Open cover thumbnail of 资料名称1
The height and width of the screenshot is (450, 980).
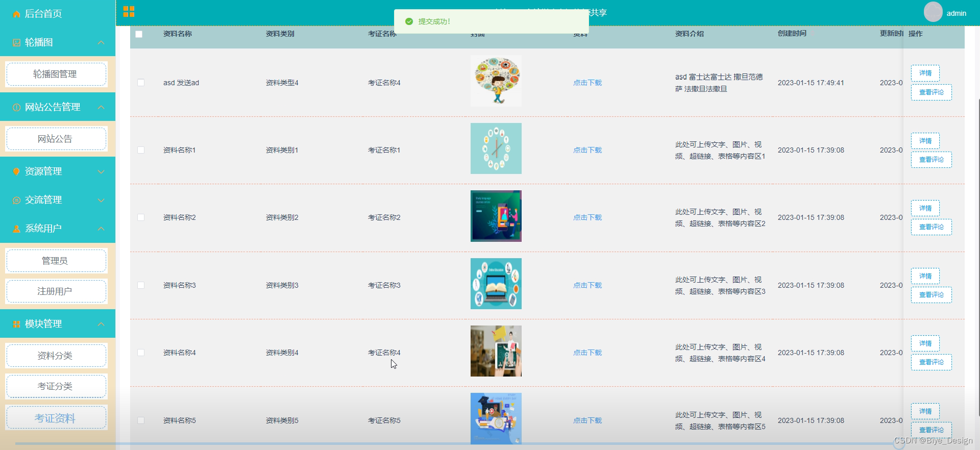496,148
